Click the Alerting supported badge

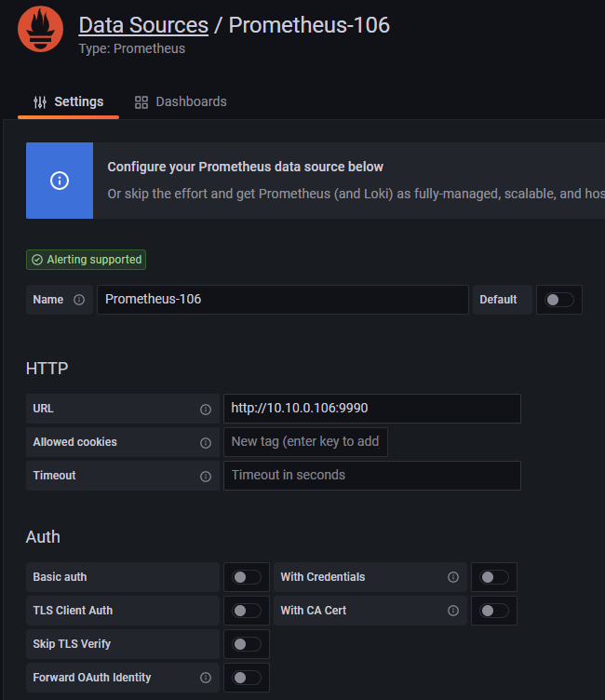tap(87, 260)
